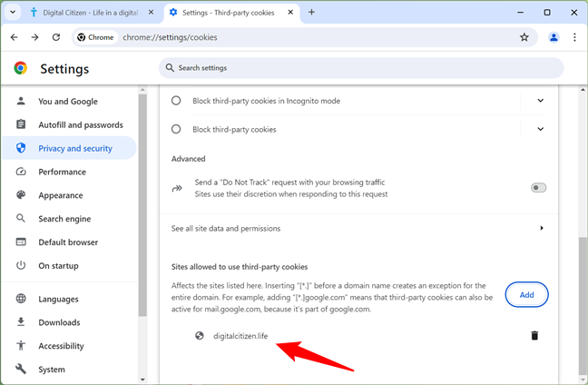The width and height of the screenshot is (588, 385).
Task: Go back to previous page
Action: pos(15,37)
